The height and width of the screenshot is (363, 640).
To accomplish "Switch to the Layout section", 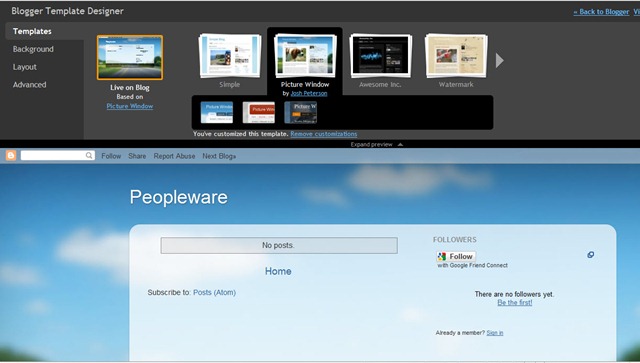I will pos(24,67).
